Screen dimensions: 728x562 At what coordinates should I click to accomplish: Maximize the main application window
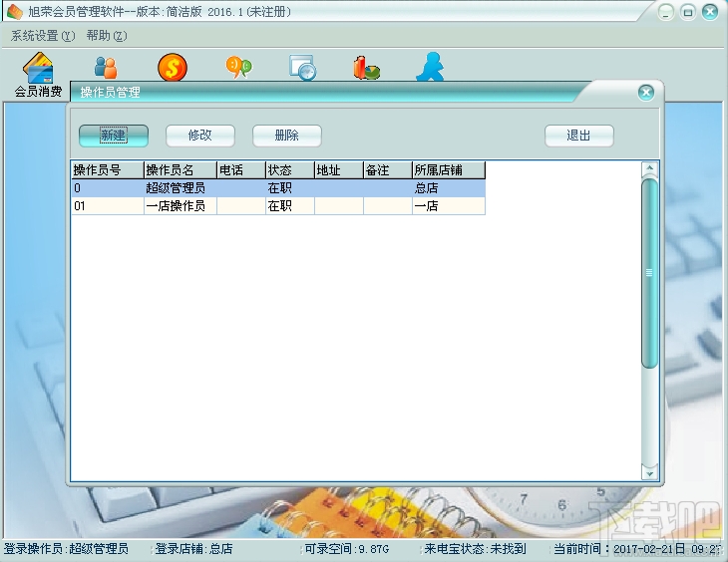click(688, 12)
